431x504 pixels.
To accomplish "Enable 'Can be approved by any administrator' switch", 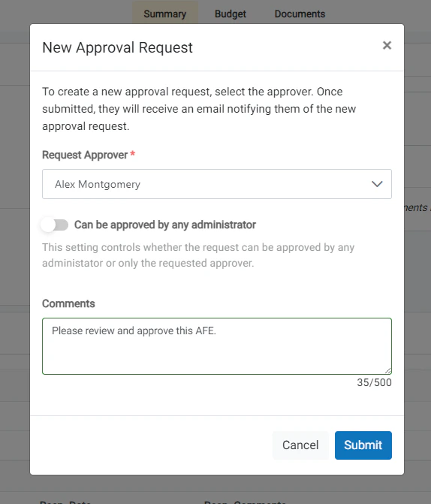I will [x=55, y=225].
